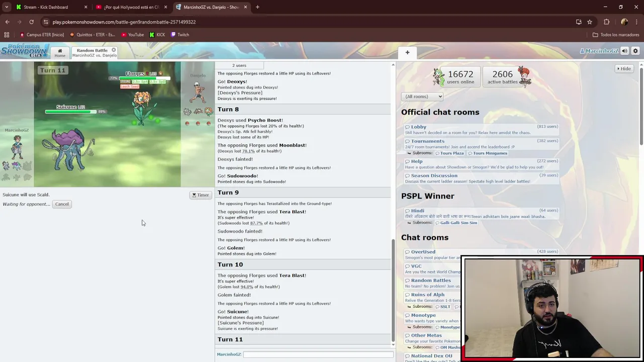Image resolution: width=644 pixels, height=362 pixels.
Task: Click the 2 users list button
Action: point(239,65)
